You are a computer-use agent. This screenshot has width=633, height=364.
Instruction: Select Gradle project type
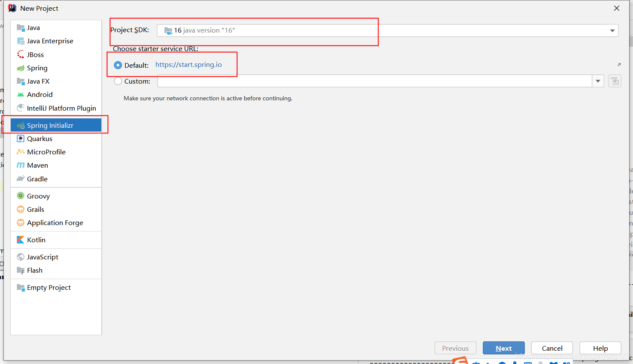click(56, 179)
